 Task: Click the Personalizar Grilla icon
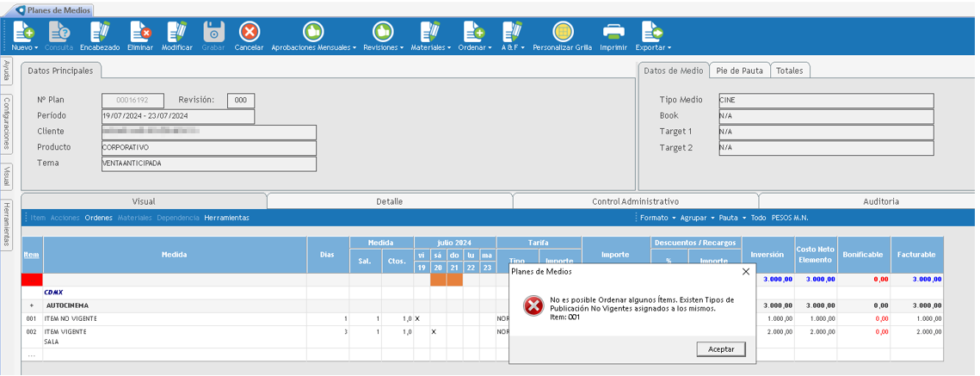[x=563, y=31]
